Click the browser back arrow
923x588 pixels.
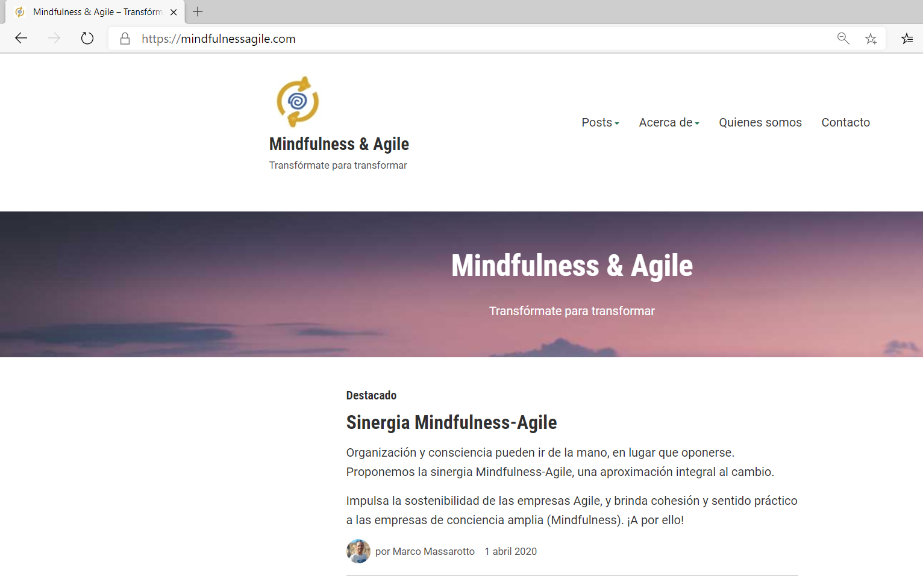pos(21,39)
